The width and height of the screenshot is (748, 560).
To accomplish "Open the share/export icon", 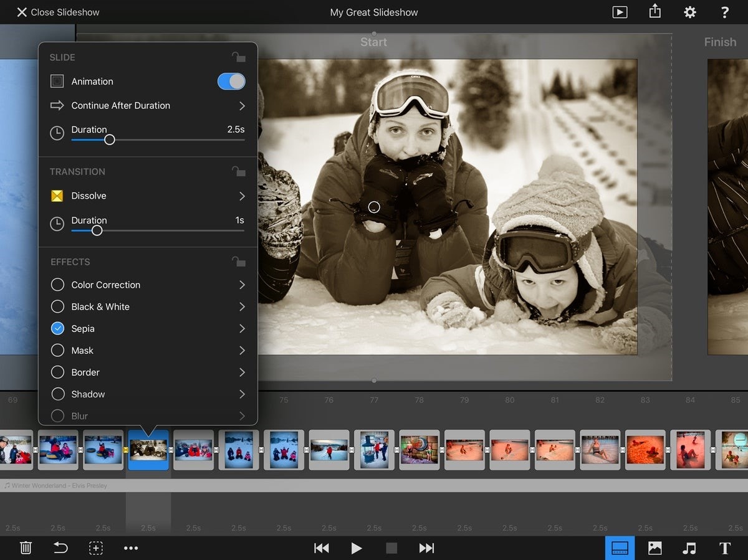I will (x=654, y=12).
